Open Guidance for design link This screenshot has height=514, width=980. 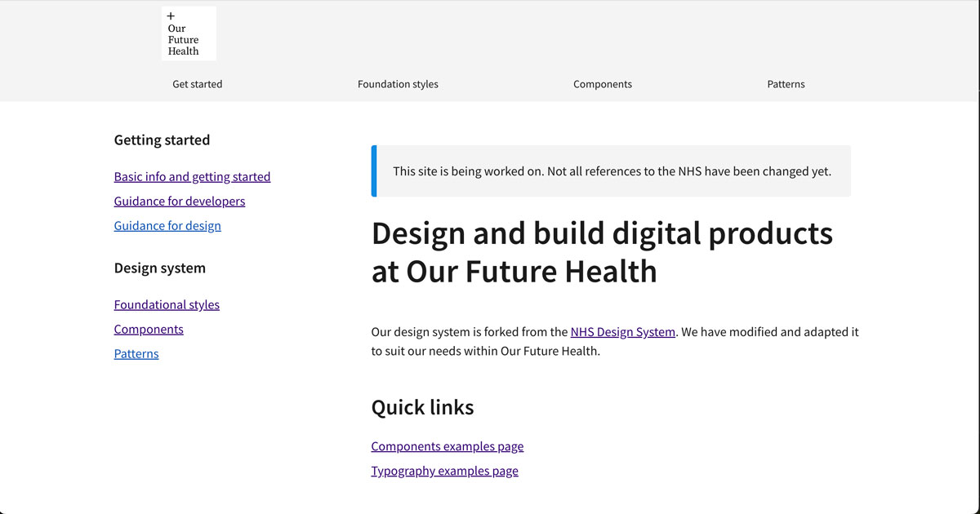click(x=167, y=225)
